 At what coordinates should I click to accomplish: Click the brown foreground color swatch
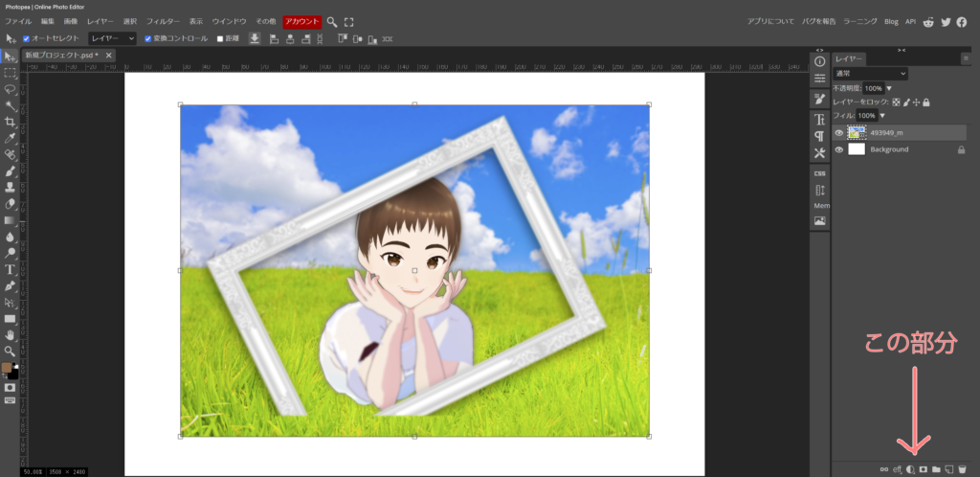tap(7, 368)
